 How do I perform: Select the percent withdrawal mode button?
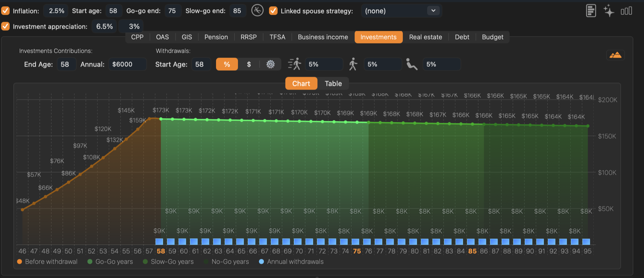227,64
